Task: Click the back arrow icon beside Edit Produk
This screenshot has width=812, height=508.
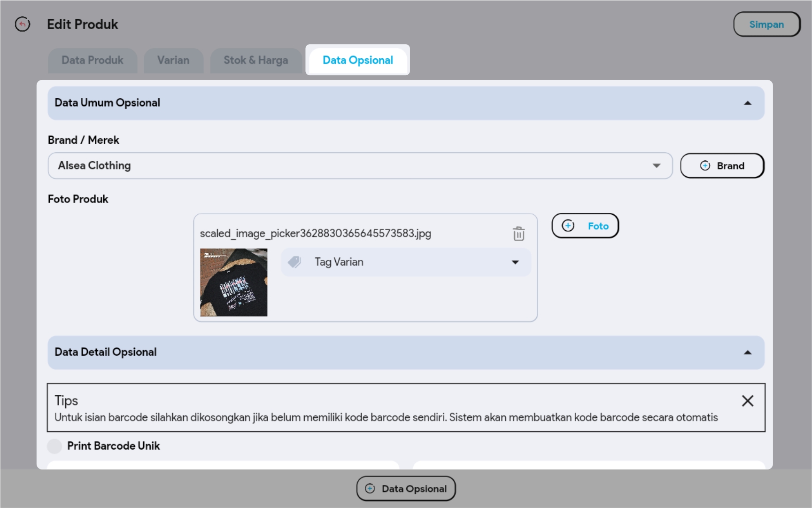Action: click(x=23, y=24)
